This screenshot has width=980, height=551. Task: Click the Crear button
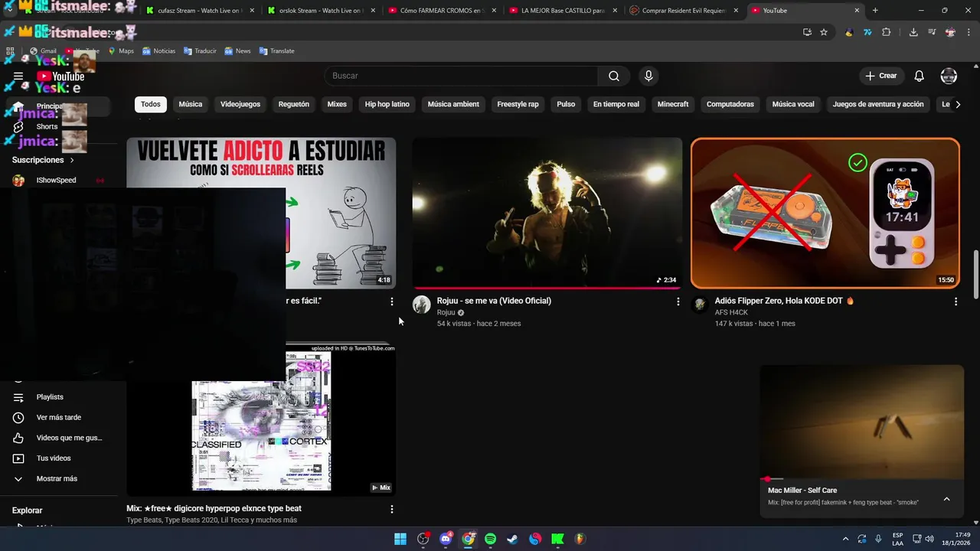tap(880, 76)
